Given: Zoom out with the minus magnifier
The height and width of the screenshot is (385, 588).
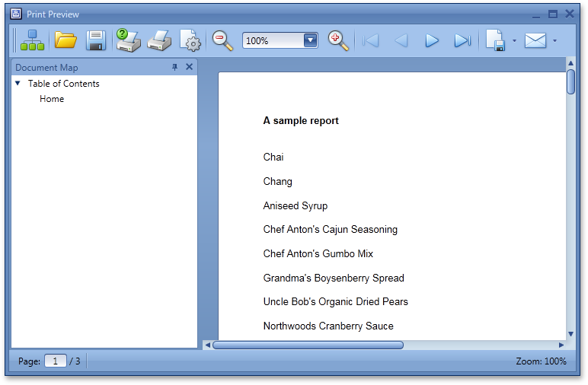Looking at the screenshot, I should (x=222, y=40).
